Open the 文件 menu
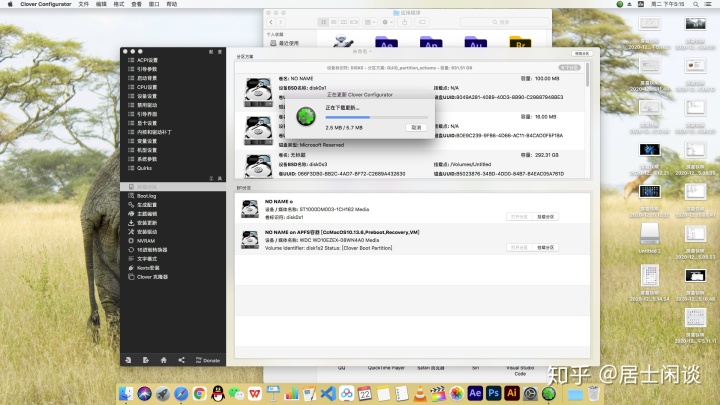This screenshot has height=405, width=720. [x=84, y=4]
